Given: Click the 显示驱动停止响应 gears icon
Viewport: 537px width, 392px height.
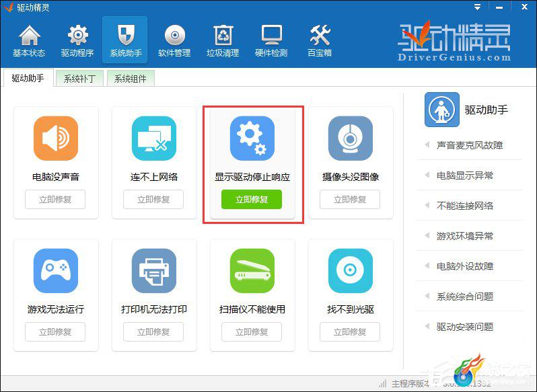Looking at the screenshot, I should click(252, 139).
